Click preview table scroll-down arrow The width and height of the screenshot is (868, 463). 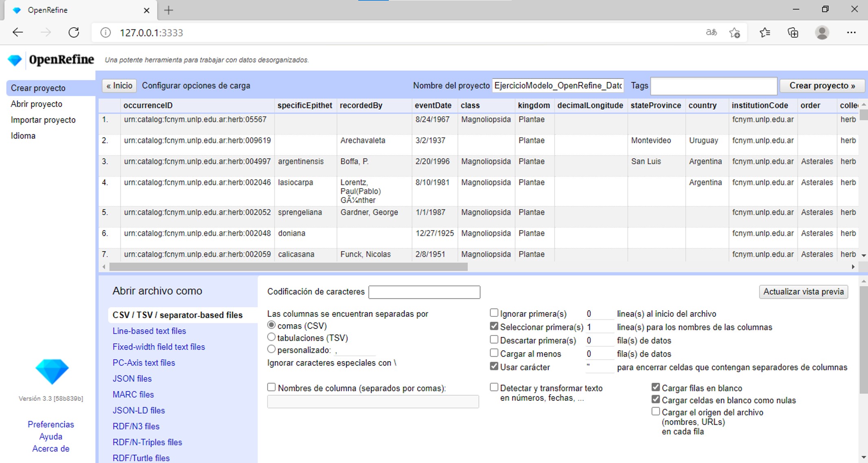pyautogui.click(x=864, y=255)
